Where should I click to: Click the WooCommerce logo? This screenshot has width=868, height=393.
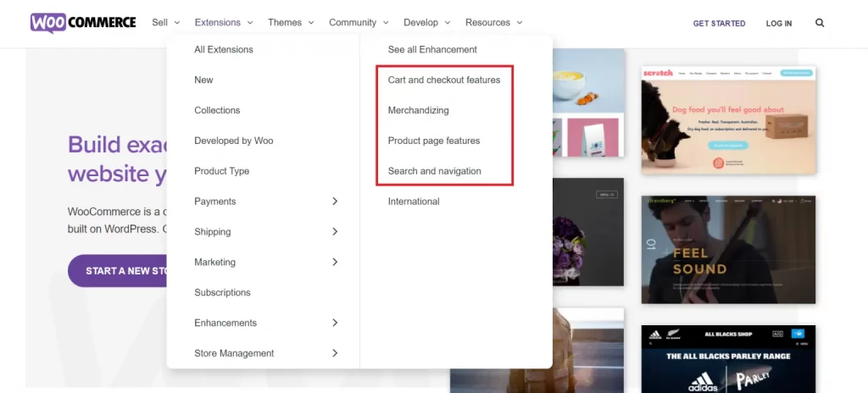click(82, 23)
